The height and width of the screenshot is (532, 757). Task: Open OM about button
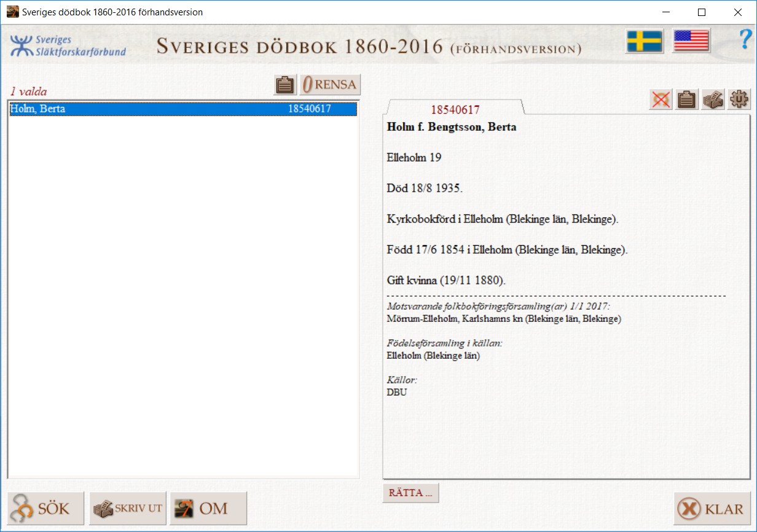point(208,509)
